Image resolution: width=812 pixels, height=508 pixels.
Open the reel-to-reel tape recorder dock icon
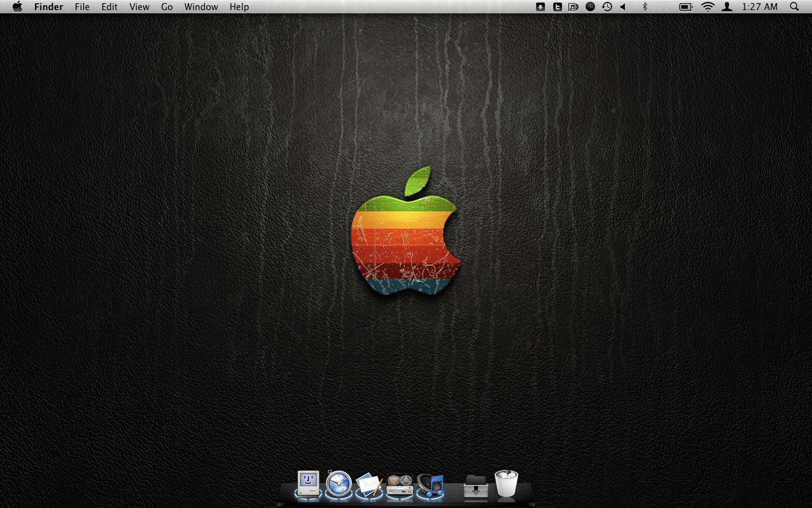400,486
